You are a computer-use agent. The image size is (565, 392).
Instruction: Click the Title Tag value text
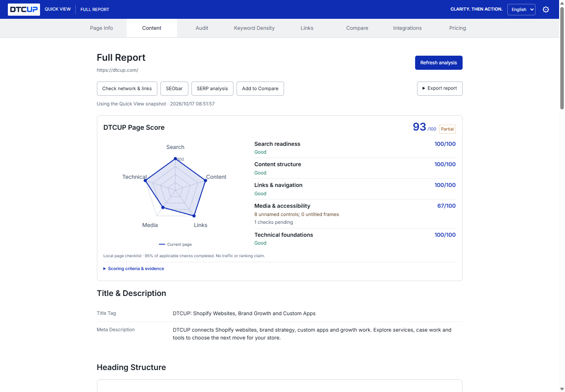click(244, 314)
